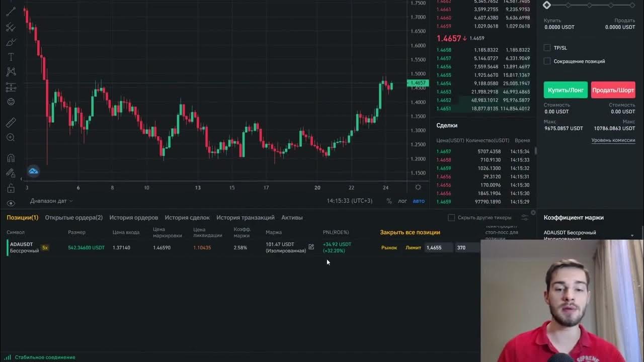Click the stable connection signal icon

tap(8, 357)
